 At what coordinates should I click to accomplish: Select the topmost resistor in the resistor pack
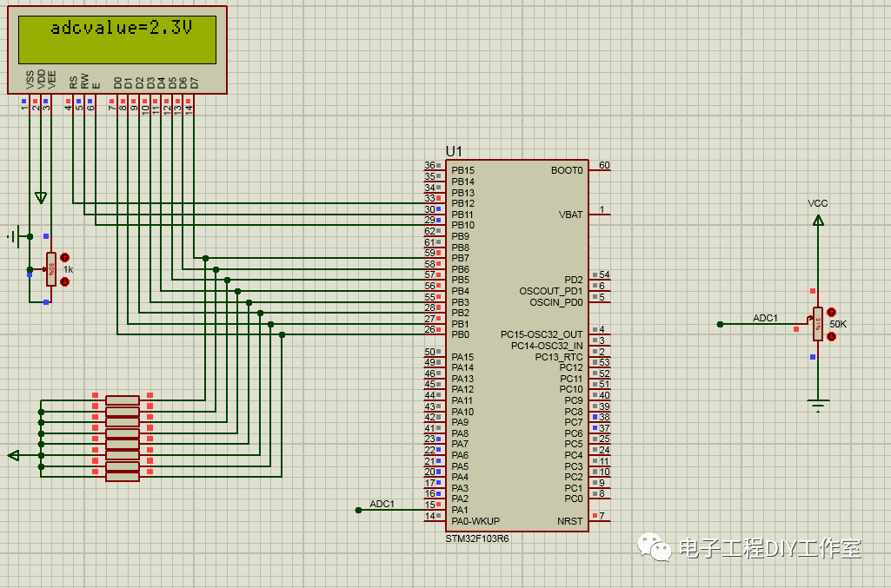[x=123, y=400]
